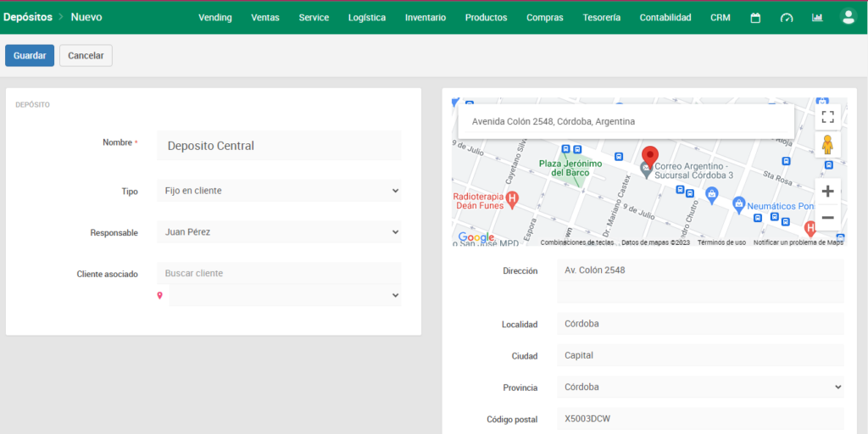Click the Dirección field Av. Colón 2548
This screenshot has width=868, height=434.
click(700, 270)
